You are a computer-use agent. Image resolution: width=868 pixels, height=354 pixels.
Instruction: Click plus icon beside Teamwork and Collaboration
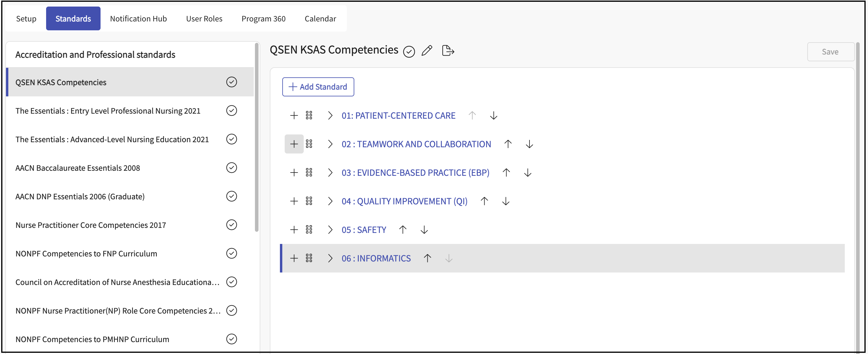coord(294,144)
